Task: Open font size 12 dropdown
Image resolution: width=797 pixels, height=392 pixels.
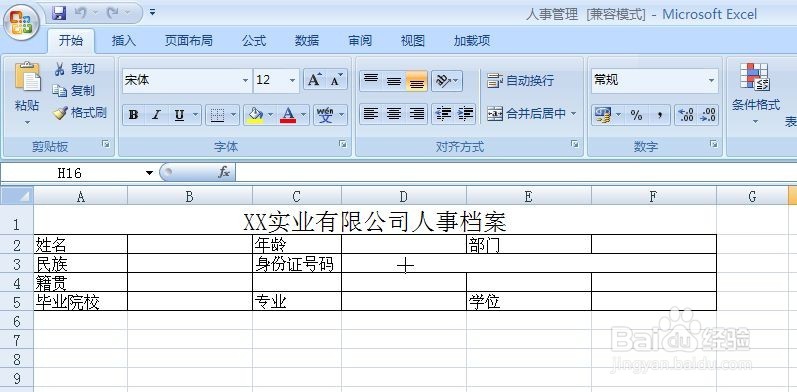Action: 292,80
